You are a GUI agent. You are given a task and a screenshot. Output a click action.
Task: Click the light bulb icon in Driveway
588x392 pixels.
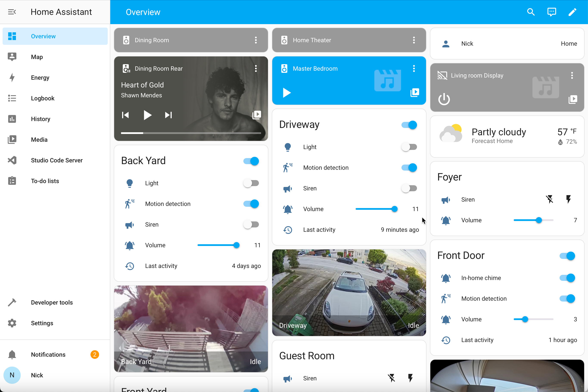click(x=288, y=146)
